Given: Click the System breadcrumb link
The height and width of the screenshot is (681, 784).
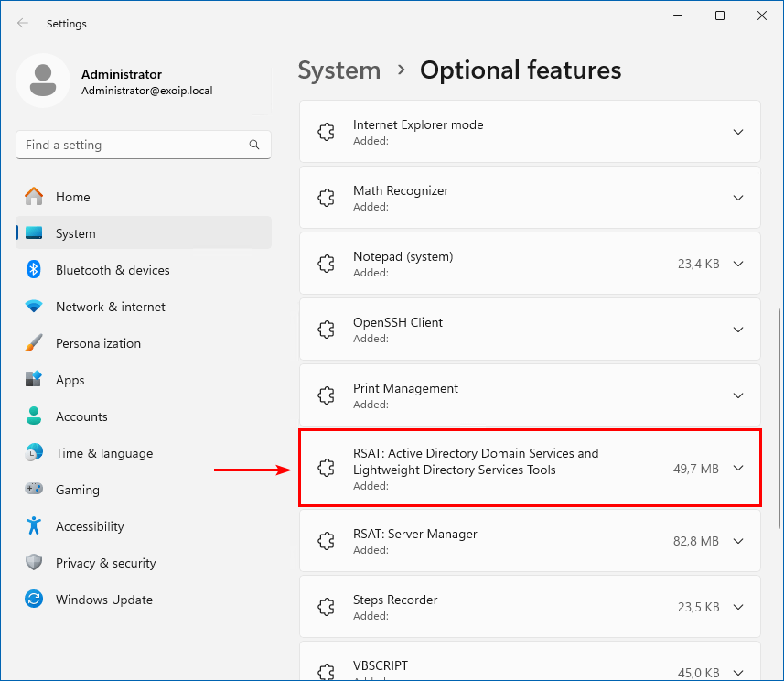Looking at the screenshot, I should (339, 70).
